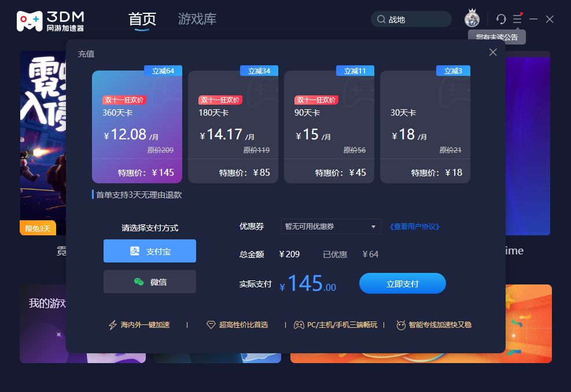
Task: Choose 支付宝 as payment method
Action: (x=150, y=251)
